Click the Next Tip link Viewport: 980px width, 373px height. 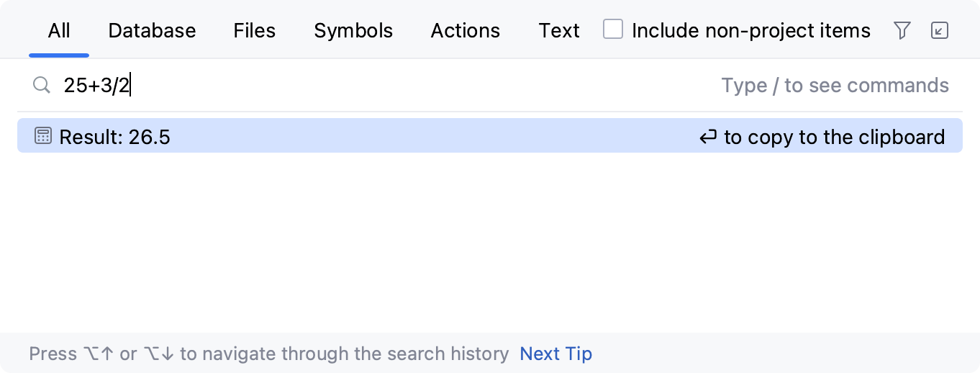coord(555,354)
